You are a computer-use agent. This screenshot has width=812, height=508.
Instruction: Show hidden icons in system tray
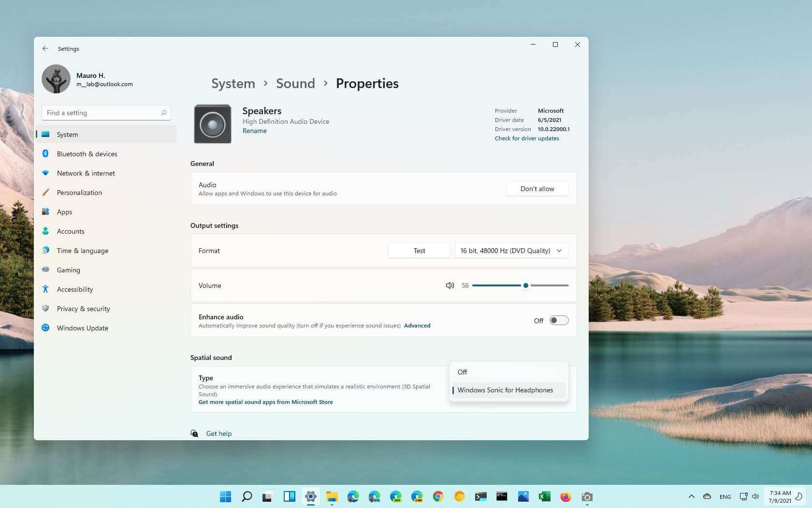tap(691, 496)
